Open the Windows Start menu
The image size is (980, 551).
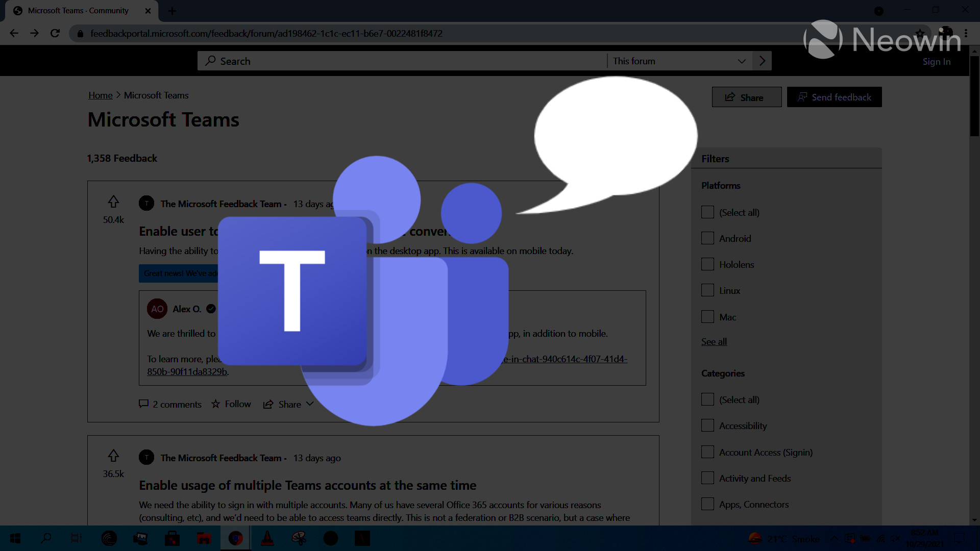pyautogui.click(x=14, y=538)
